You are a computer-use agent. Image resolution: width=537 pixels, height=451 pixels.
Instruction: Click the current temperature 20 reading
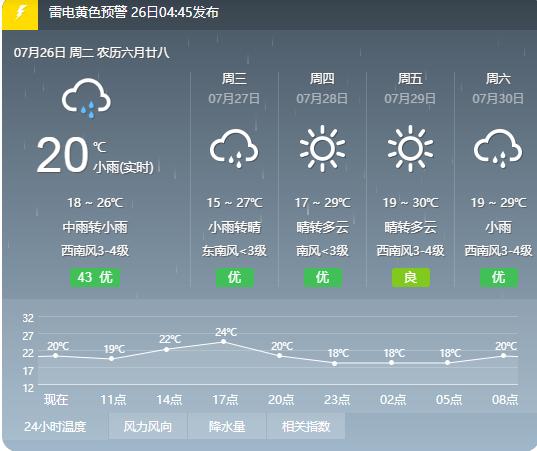pos(62,155)
